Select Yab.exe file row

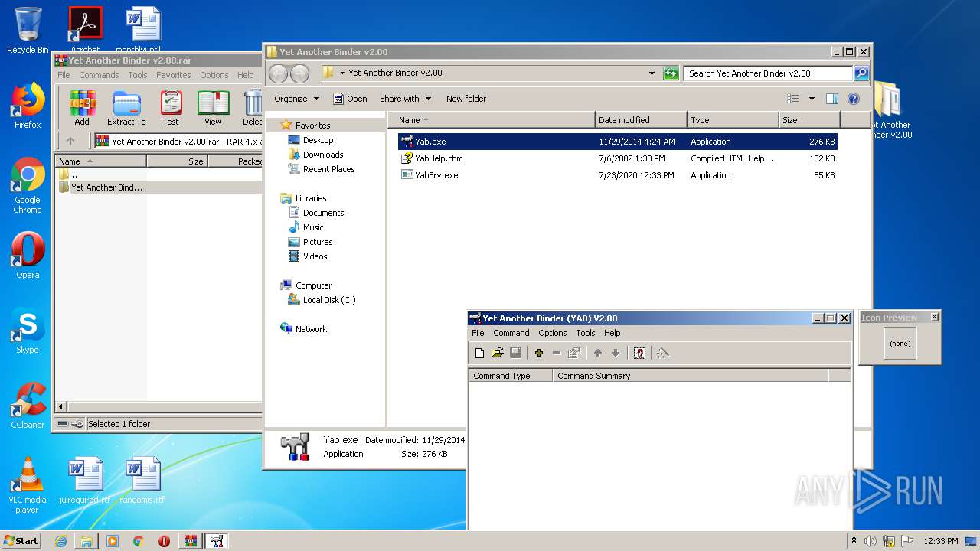(618, 142)
